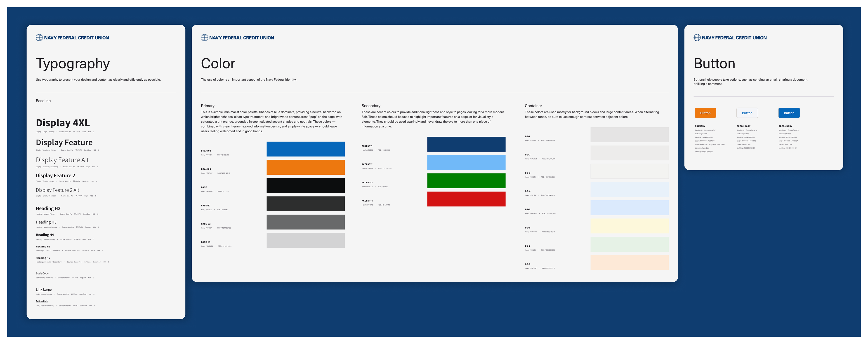This screenshot has width=868, height=344.
Task: Choose the ACCENT-4 red swatch
Action: click(466, 199)
